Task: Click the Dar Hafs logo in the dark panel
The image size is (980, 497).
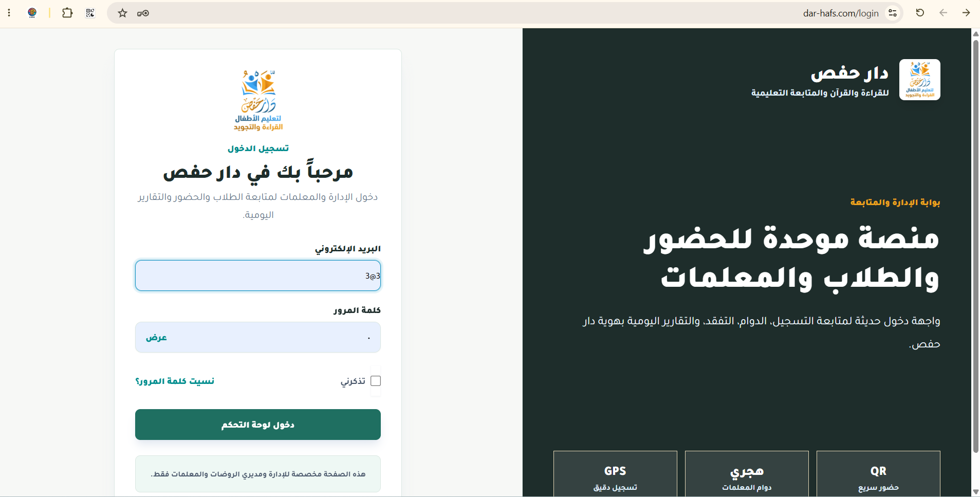Action: pos(920,80)
